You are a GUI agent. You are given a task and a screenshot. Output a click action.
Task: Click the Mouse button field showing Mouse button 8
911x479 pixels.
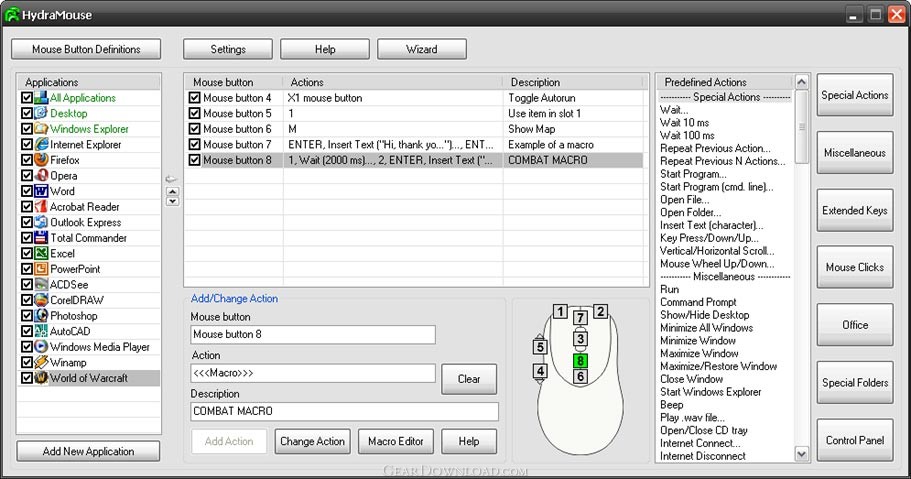point(313,334)
